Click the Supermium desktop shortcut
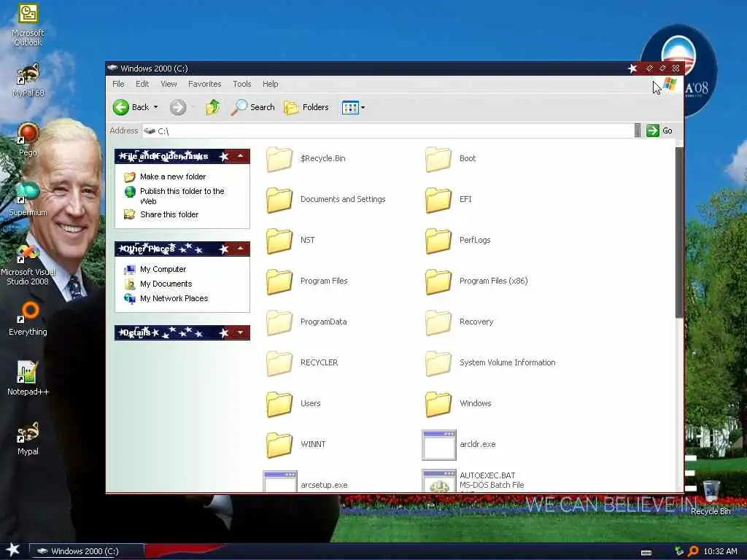The image size is (747, 560). tap(28, 199)
